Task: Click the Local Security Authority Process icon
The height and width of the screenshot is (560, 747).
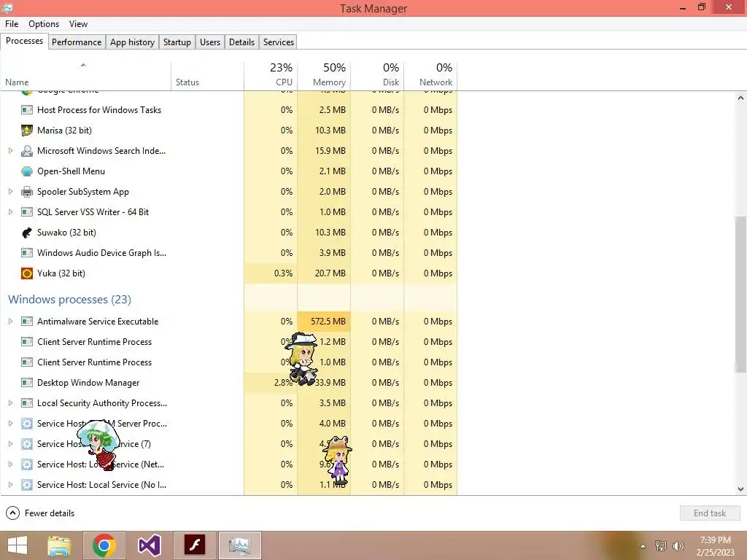Action: coord(27,402)
